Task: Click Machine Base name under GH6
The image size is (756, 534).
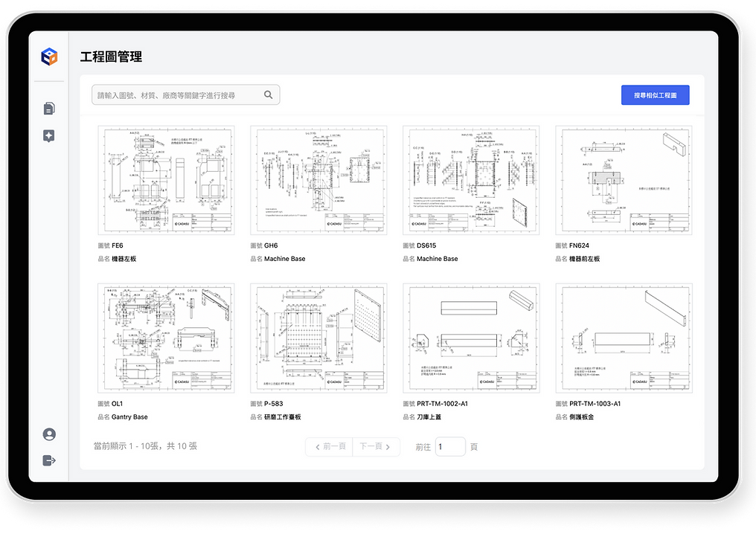Action: (284, 259)
